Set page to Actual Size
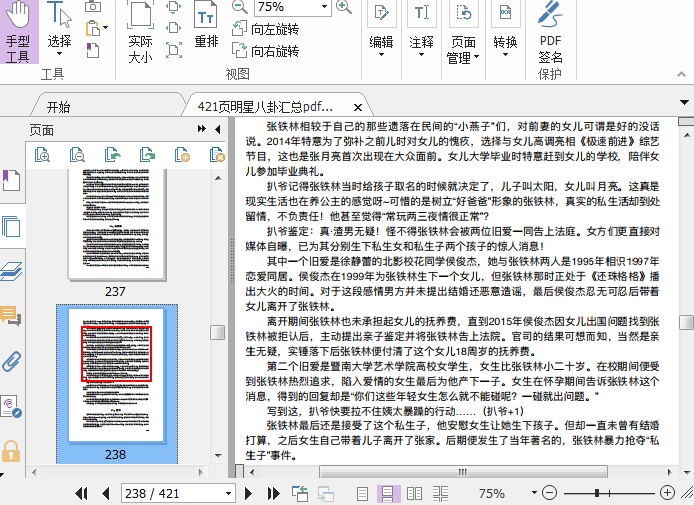This screenshot has height=505, width=694. pyautogui.click(x=140, y=32)
